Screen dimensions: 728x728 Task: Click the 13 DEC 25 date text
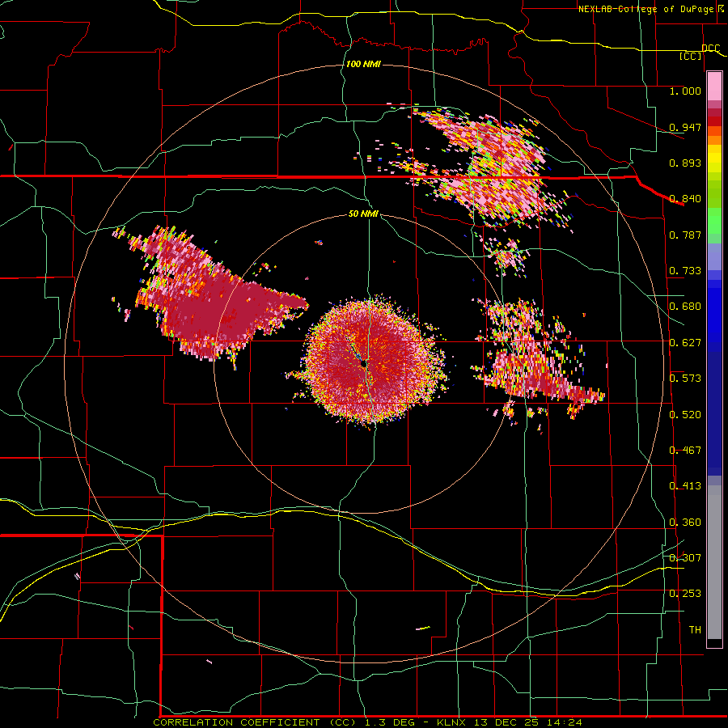pos(506,722)
